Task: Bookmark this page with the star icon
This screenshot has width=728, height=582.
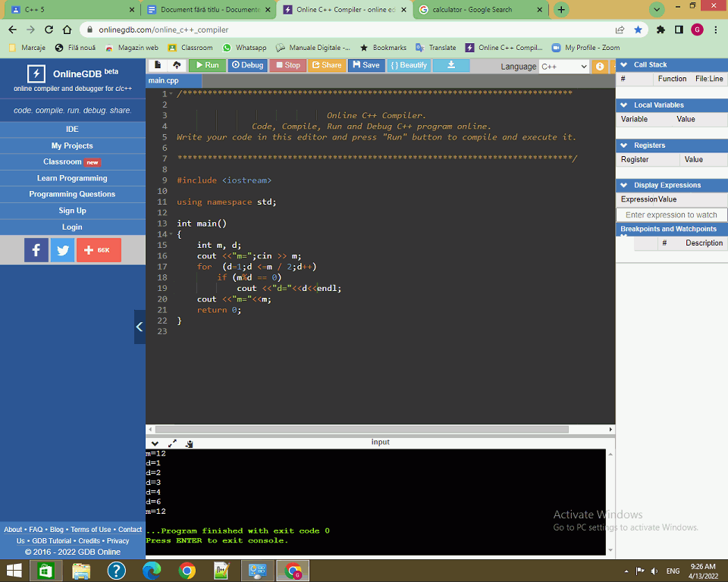Action: (x=638, y=30)
